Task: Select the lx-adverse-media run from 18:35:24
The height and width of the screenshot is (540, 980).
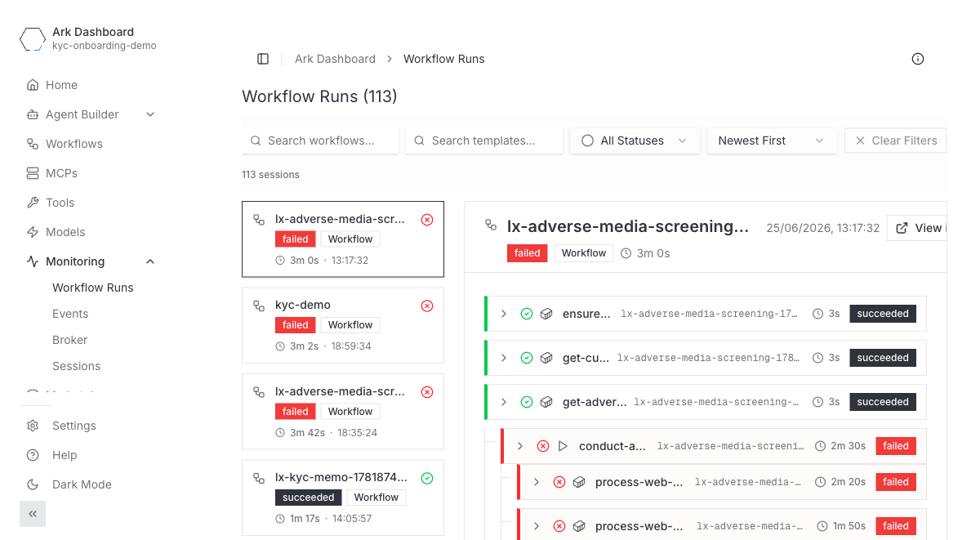Action: click(x=343, y=412)
